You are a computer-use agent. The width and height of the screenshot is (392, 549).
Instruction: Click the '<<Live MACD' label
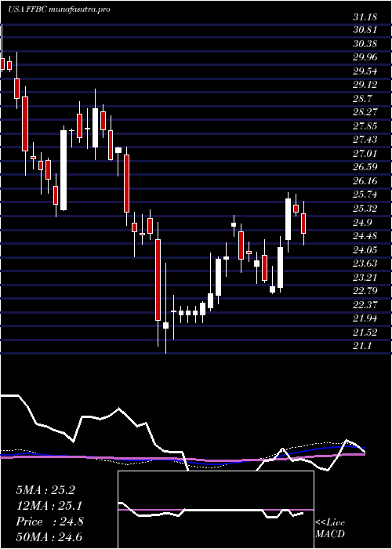pos(330,529)
